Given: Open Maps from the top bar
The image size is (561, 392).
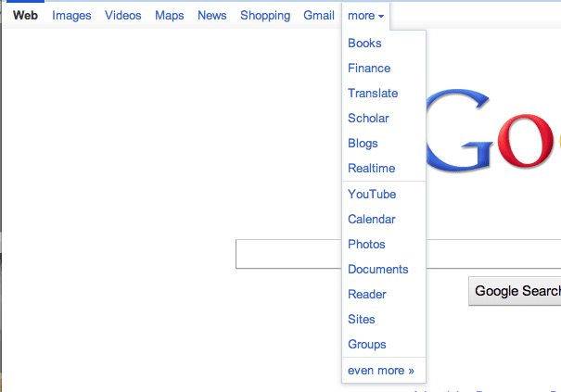Looking at the screenshot, I should point(170,16).
